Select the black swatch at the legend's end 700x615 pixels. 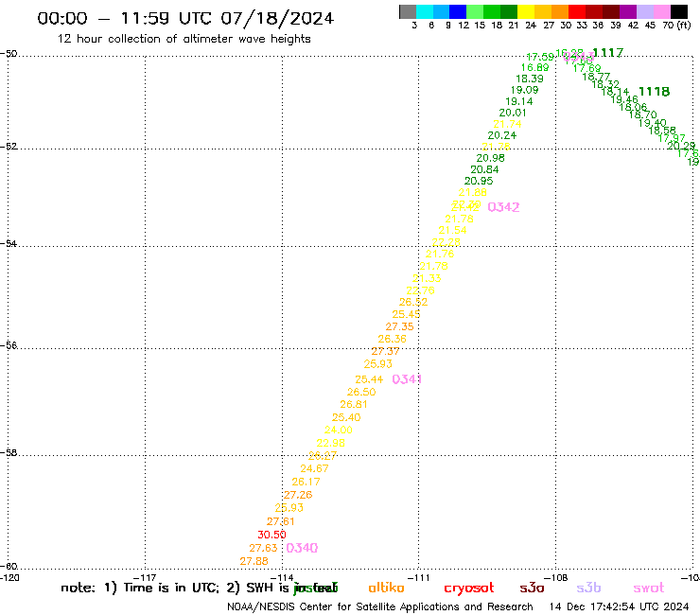click(x=678, y=11)
